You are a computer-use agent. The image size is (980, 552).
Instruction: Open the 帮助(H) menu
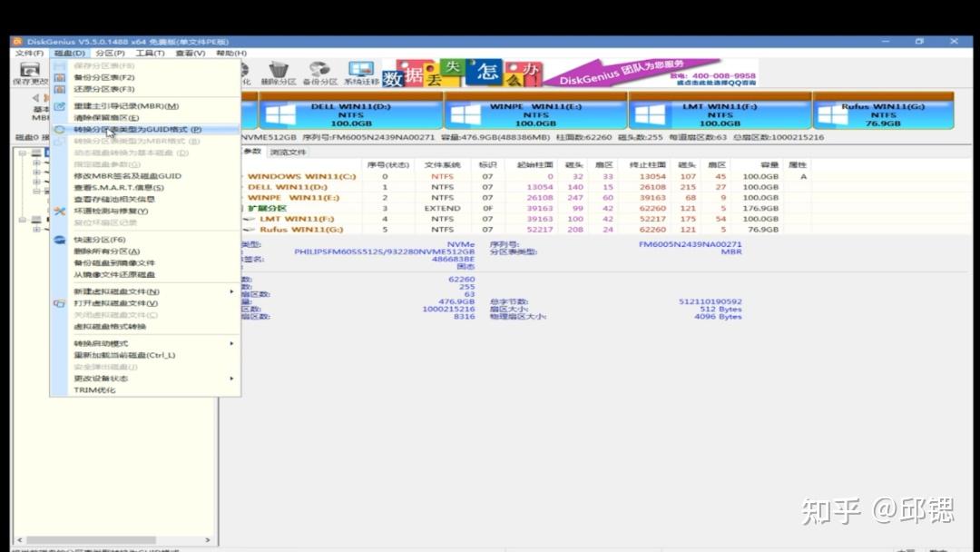pyautogui.click(x=231, y=54)
